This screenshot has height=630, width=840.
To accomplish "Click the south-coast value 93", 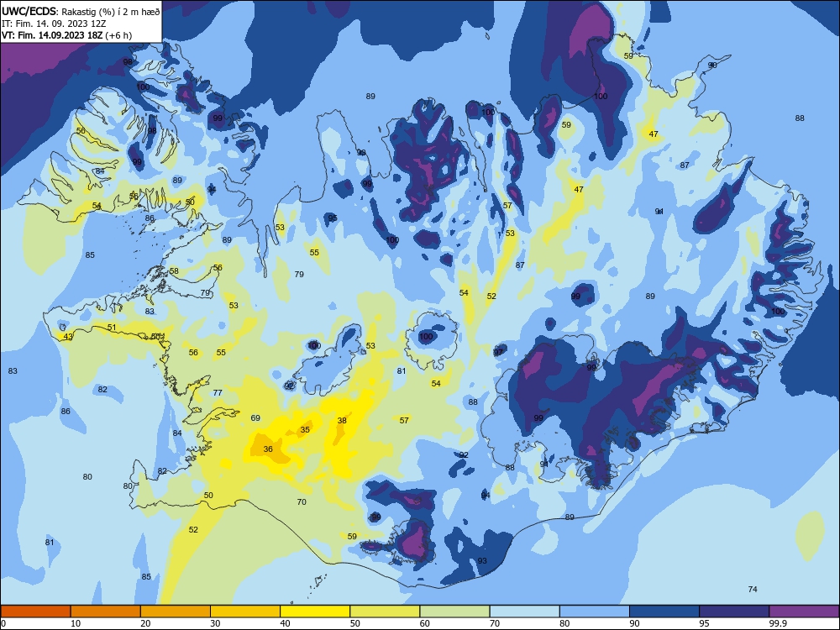I will point(482,561).
